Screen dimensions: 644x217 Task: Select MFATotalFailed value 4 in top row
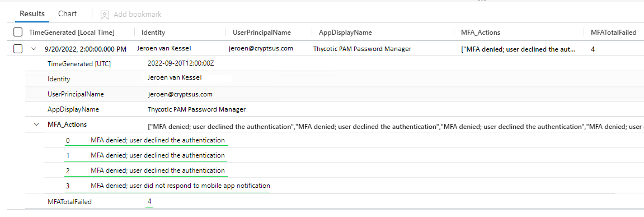coord(593,49)
